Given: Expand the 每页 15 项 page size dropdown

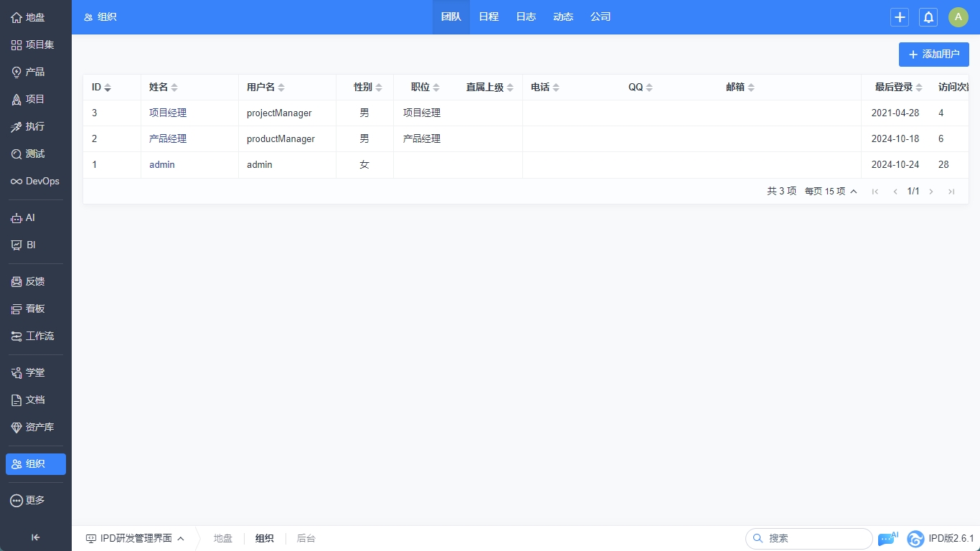Looking at the screenshot, I should coord(831,192).
